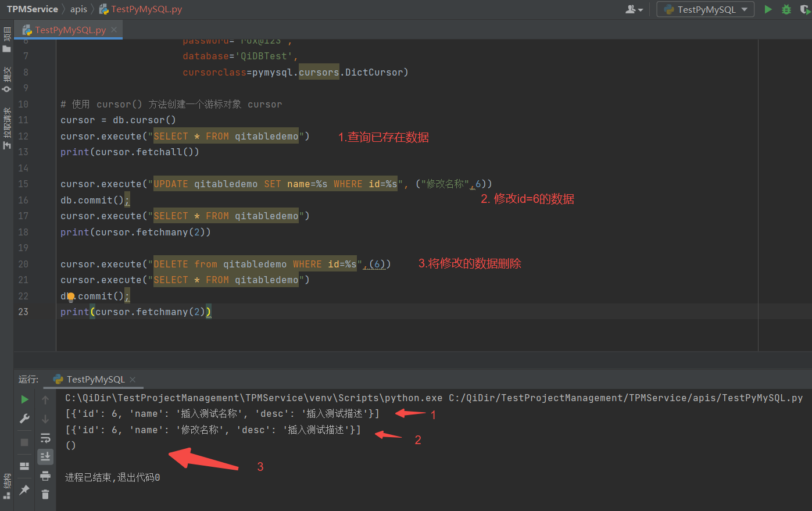Click the DELETE from qitabledemo statement on line 20

255,264
